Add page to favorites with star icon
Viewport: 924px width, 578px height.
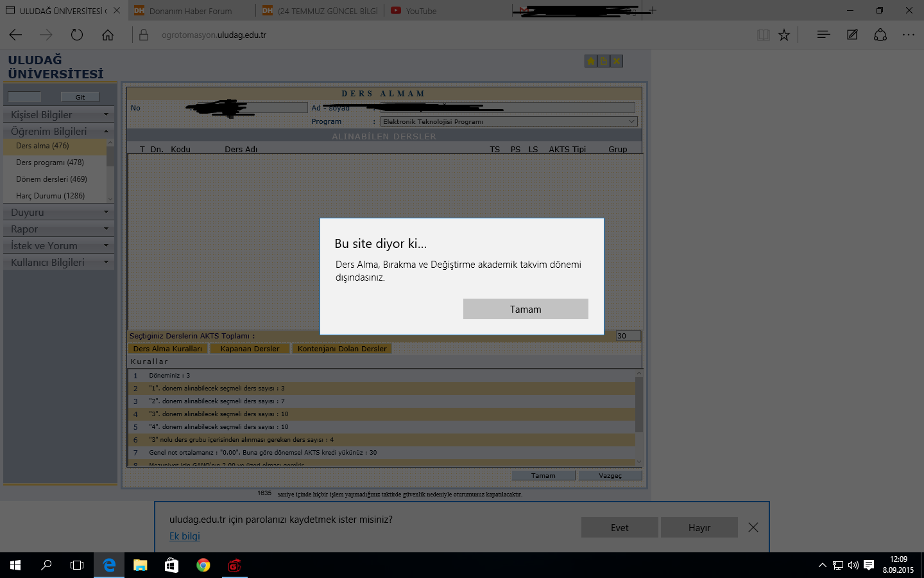784,35
